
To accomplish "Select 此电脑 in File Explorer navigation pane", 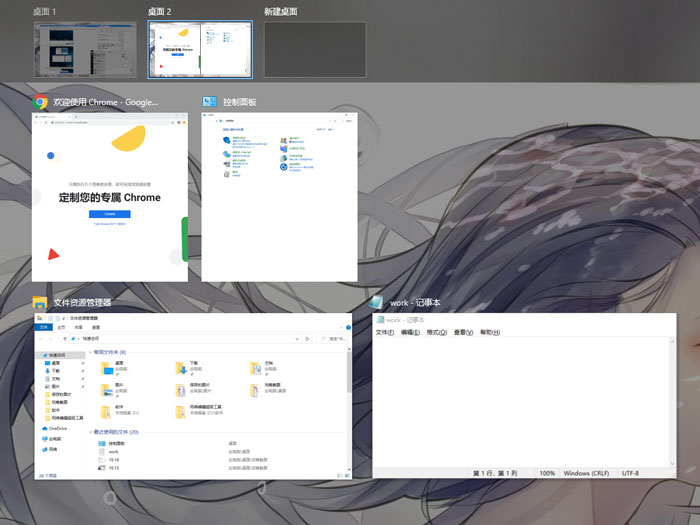I will [52, 439].
